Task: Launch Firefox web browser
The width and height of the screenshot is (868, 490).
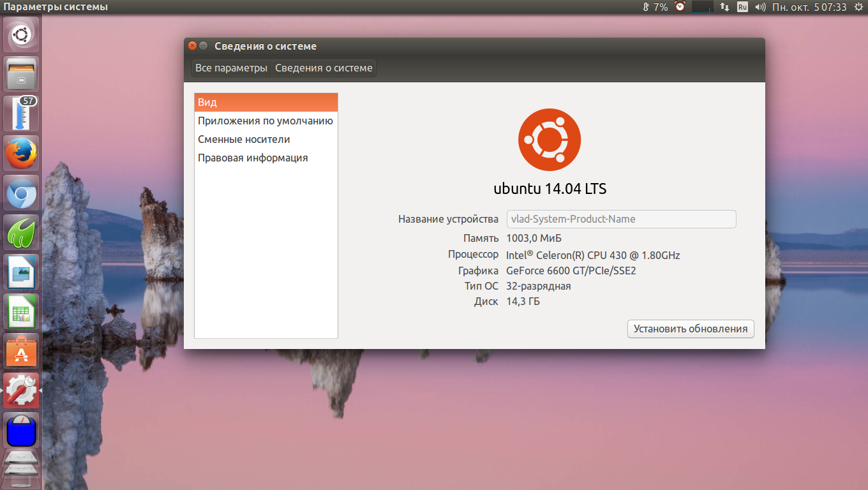Action: click(22, 153)
